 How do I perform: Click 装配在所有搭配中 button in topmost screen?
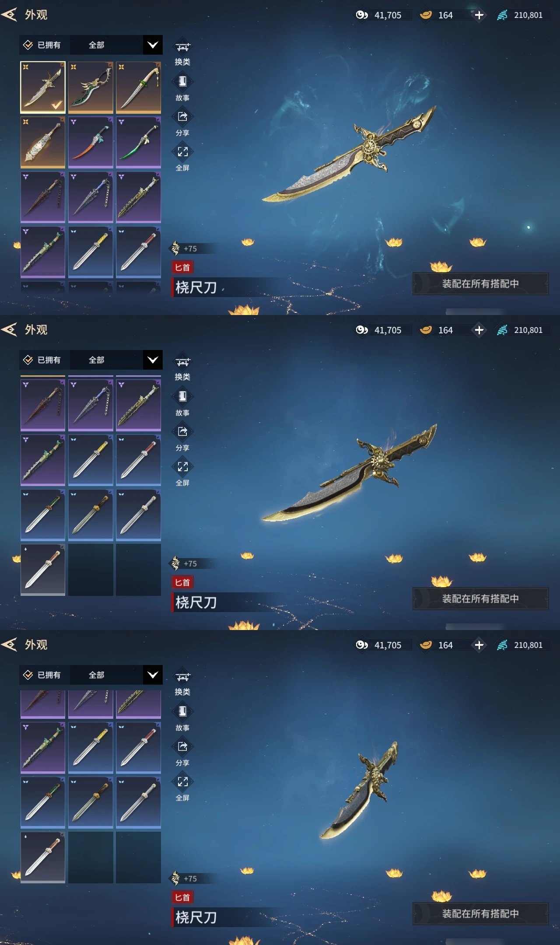(x=480, y=283)
